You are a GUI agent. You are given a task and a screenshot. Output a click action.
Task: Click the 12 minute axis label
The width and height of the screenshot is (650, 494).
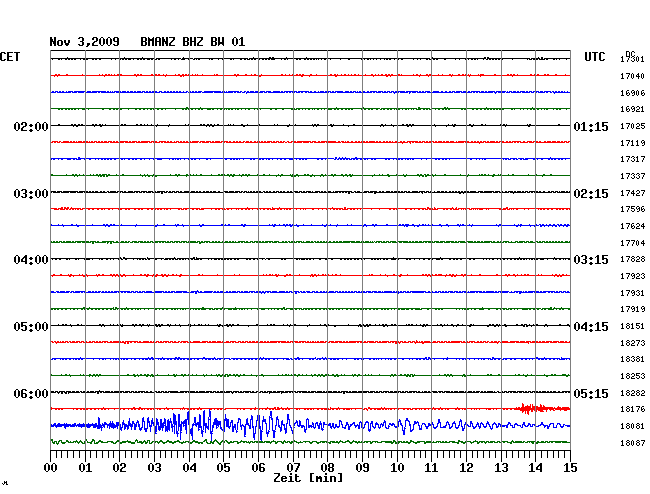[x=466, y=468]
